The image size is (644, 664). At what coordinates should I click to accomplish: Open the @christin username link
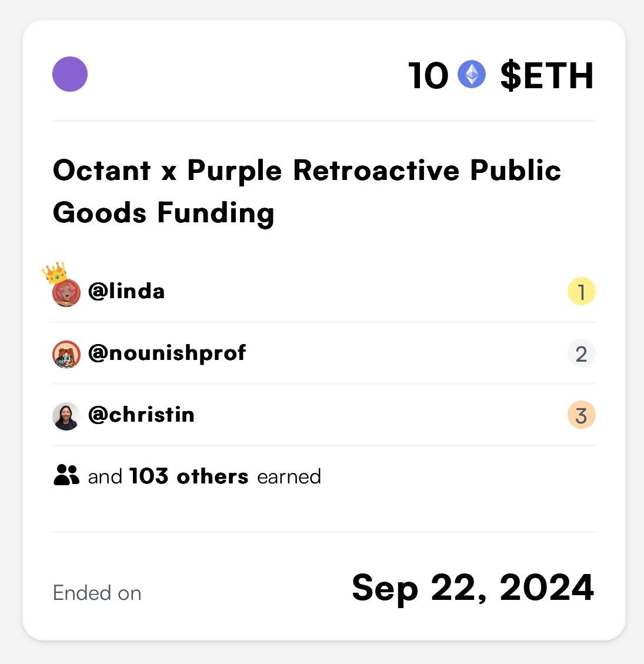[x=141, y=415]
